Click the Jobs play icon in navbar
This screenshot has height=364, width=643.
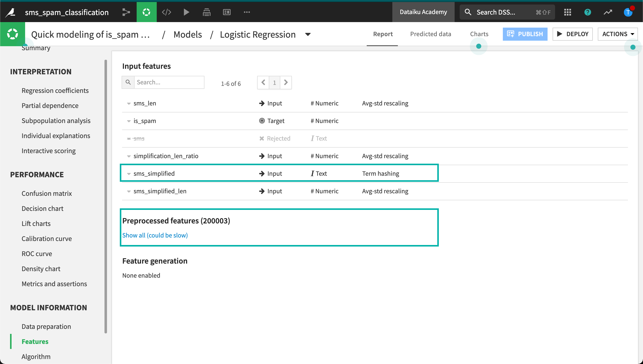pyautogui.click(x=186, y=12)
